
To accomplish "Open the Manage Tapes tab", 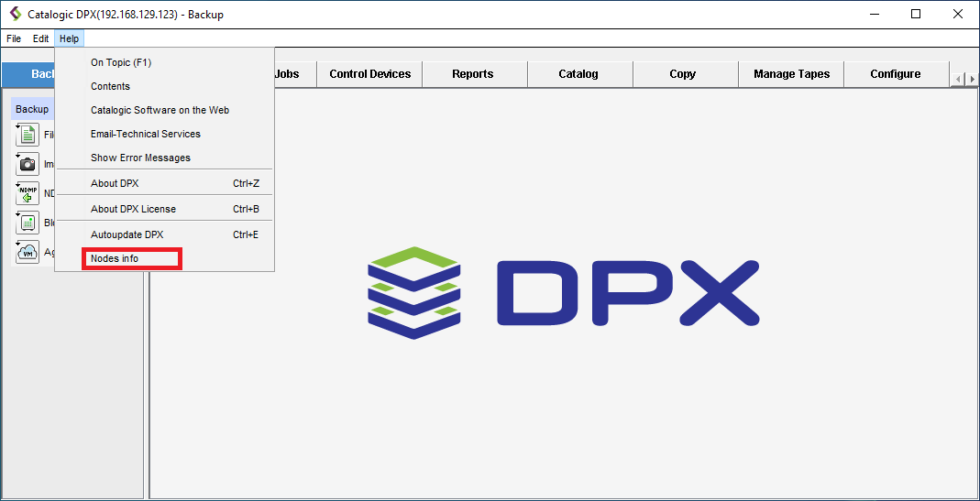I will 790,74.
